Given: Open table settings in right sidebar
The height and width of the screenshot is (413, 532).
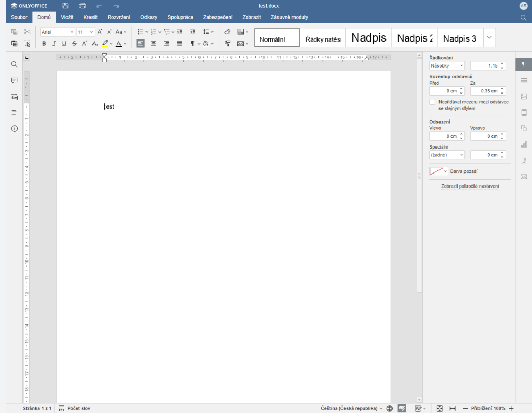Looking at the screenshot, I should (x=524, y=81).
